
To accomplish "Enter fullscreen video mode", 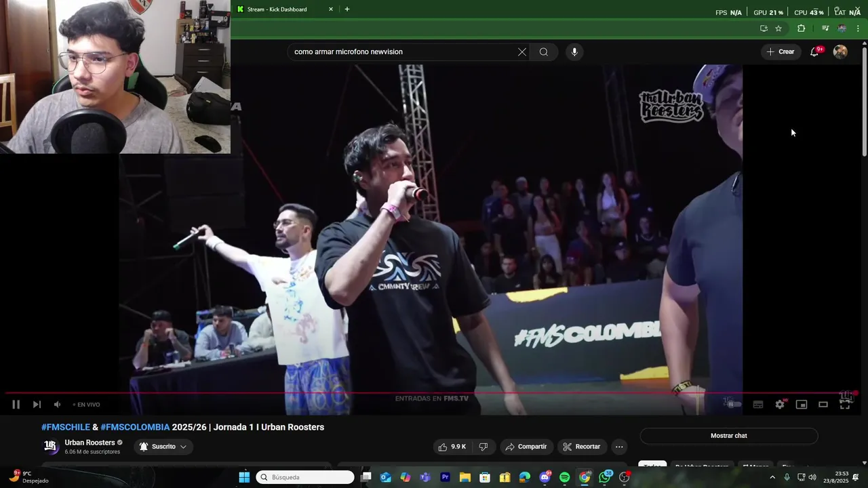I will coord(845,405).
